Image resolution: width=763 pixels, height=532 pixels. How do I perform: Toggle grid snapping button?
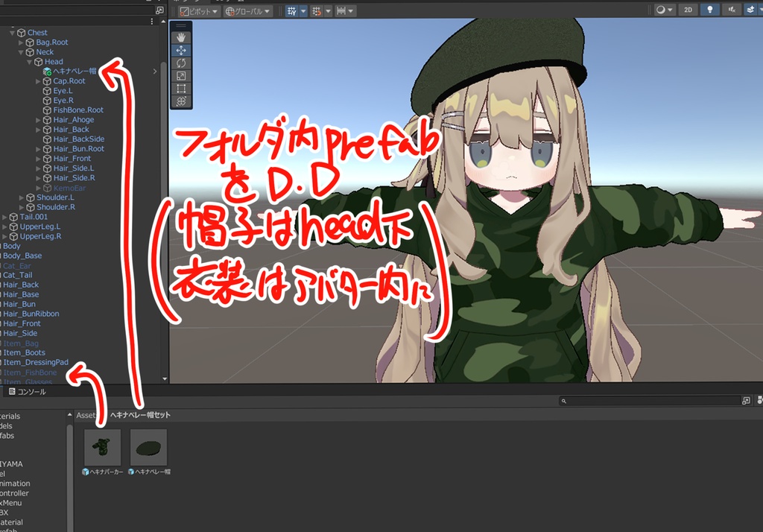(x=317, y=10)
